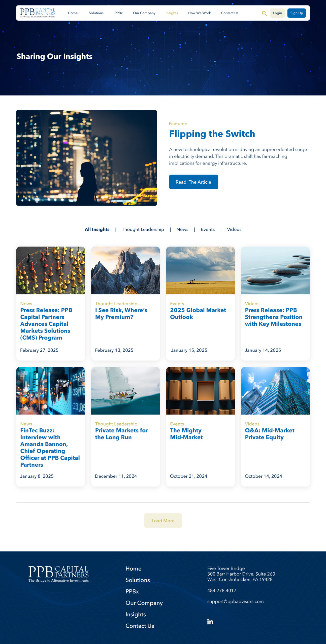
Task: Click the January 14, 2025 date
Action: click(263, 350)
